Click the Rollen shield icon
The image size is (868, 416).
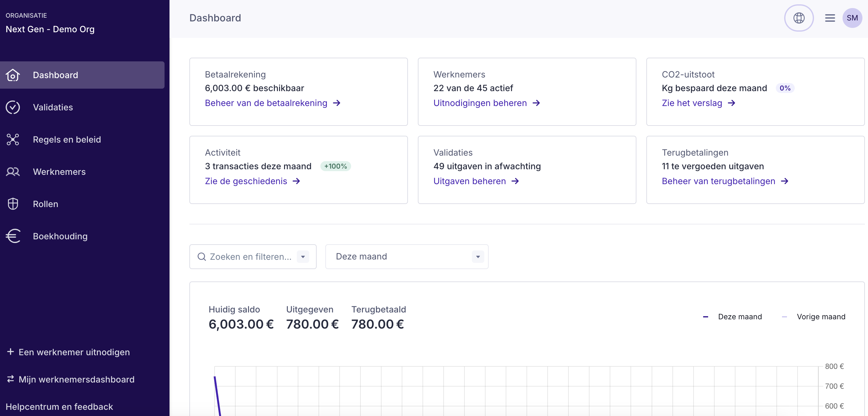[x=13, y=204]
